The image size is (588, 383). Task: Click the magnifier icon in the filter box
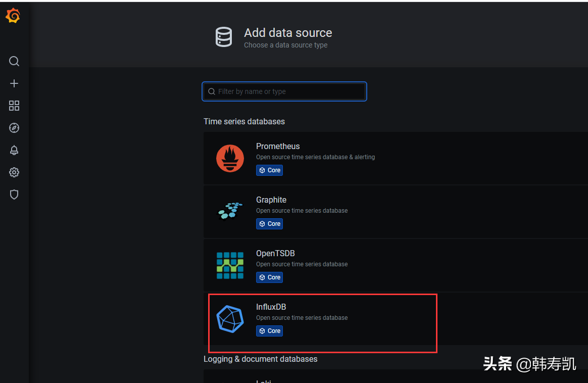point(212,91)
